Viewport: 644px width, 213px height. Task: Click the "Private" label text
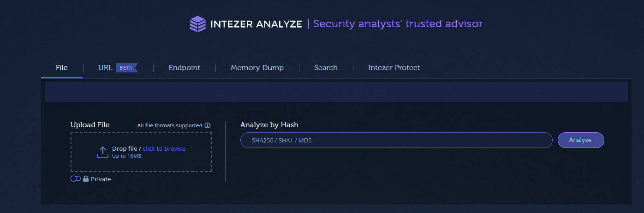[x=101, y=179]
